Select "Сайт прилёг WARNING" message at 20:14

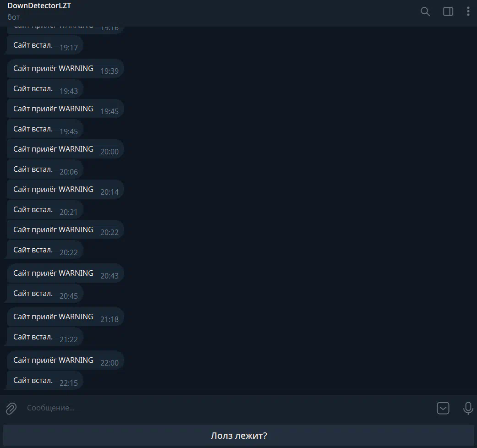[65, 190]
